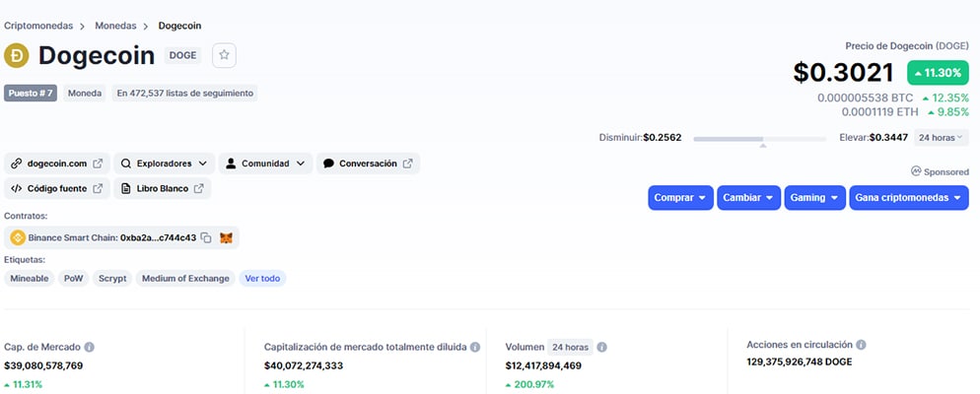Open the Gana criptomonedas dropdown
The height and width of the screenshot is (394, 980).
[909, 197]
